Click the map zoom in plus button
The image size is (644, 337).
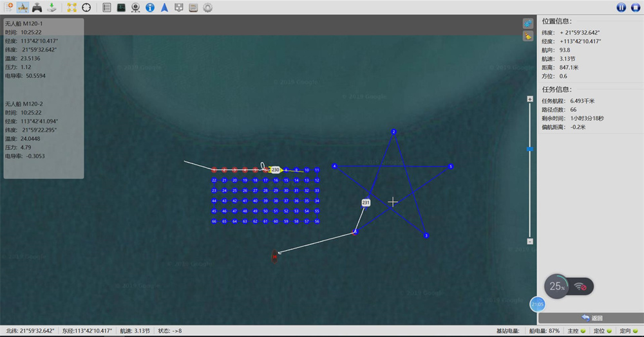[x=530, y=99]
